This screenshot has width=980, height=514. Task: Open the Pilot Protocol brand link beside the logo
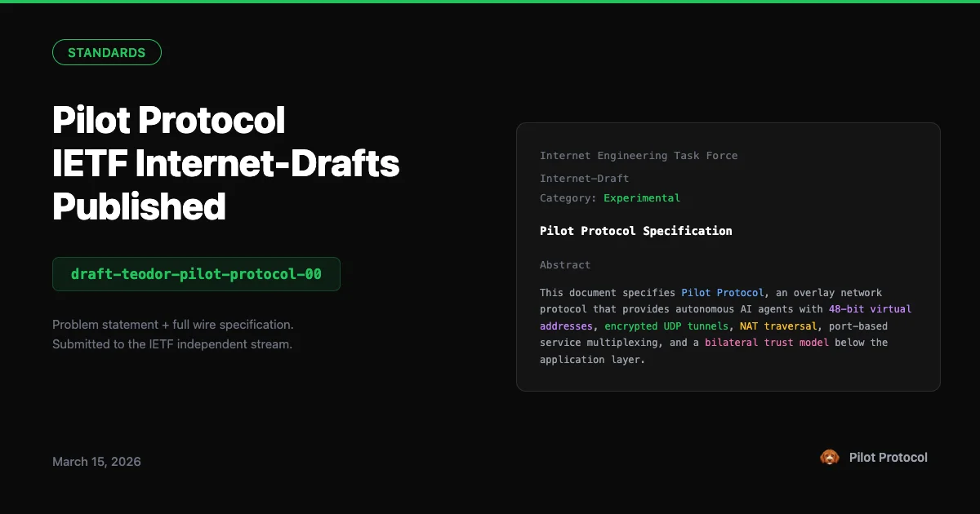point(889,457)
